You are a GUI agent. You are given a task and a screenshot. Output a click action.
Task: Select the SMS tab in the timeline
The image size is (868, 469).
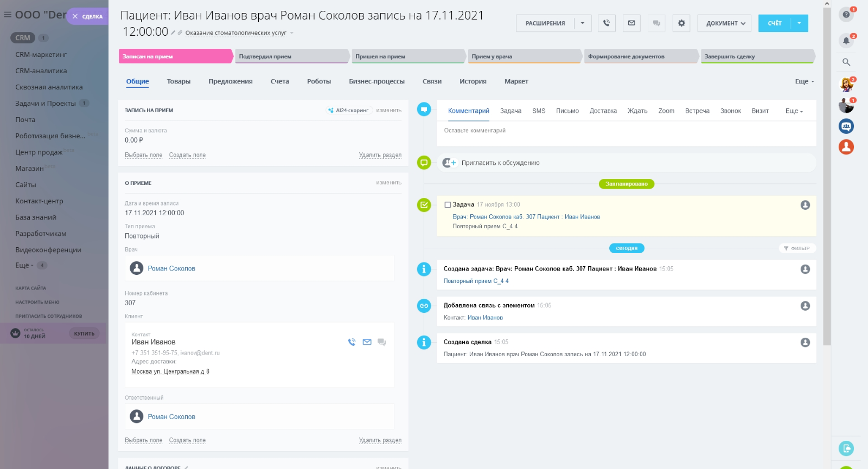coord(539,111)
